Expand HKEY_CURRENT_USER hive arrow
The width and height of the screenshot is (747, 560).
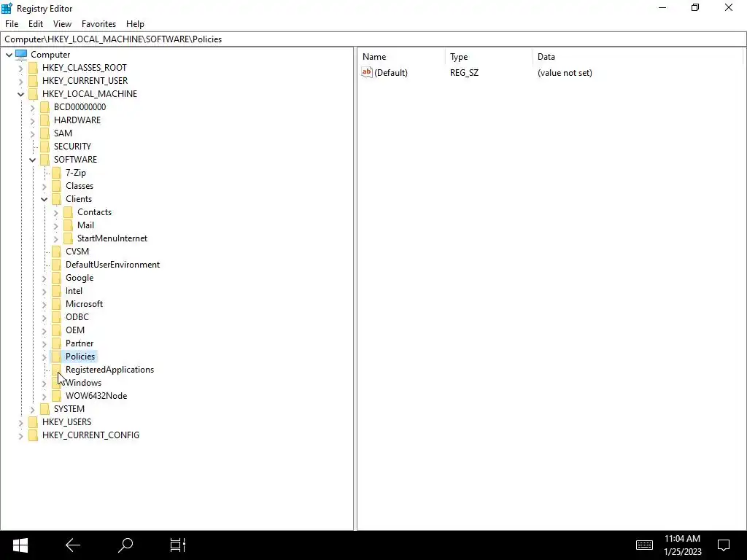20,82
